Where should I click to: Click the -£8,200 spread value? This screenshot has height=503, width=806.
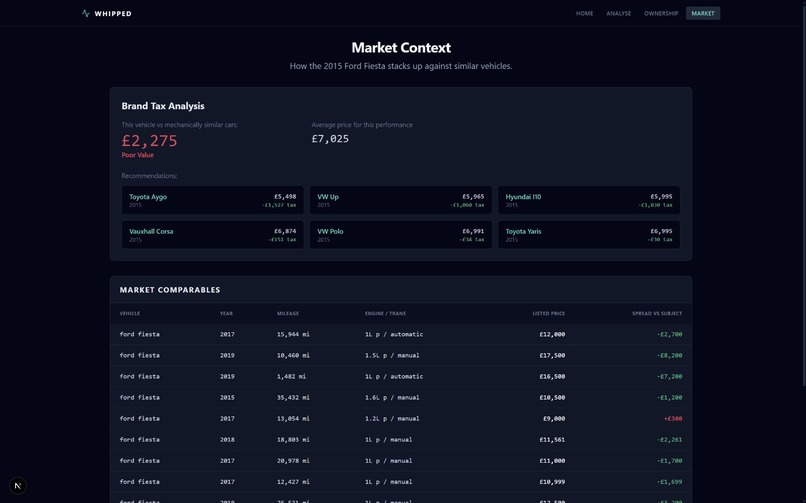(669, 356)
